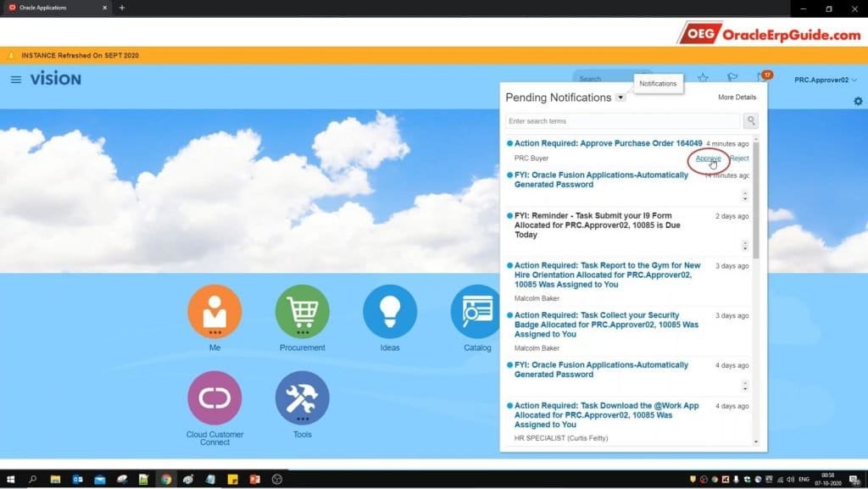Screen dimensions: 868x489
Task: Expand the I9 Form reminder notification actions
Action: (744, 247)
